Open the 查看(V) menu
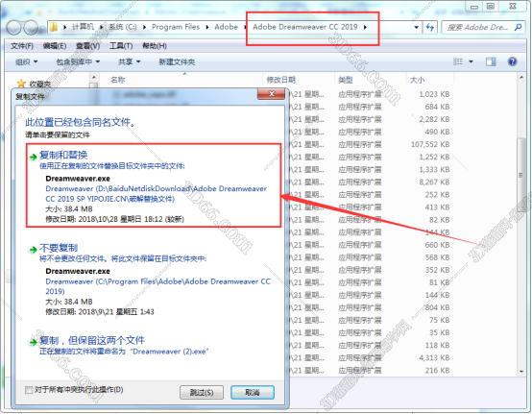This screenshot has height=414, width=532. pos(88,46)
